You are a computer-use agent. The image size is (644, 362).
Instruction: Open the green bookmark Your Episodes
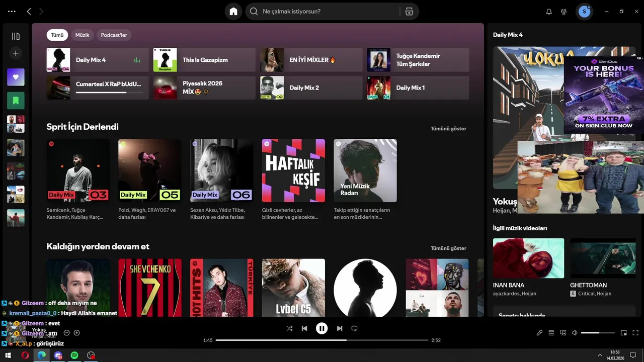click(16, 101)
